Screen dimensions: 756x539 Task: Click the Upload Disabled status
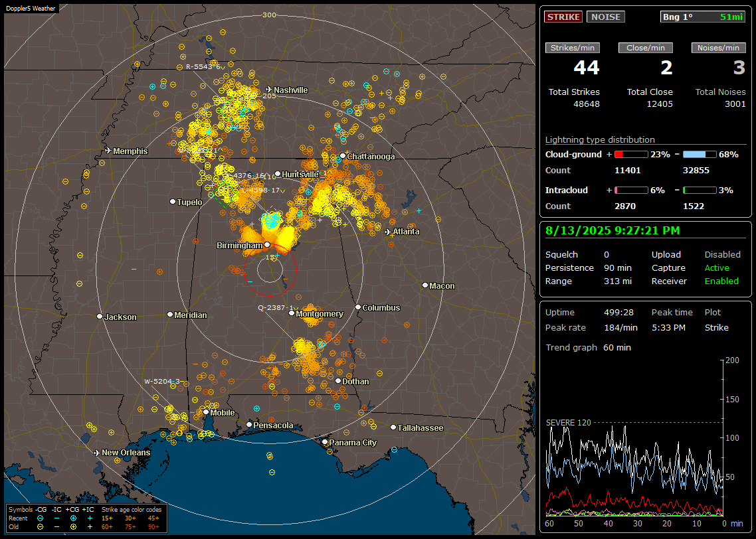722,254
